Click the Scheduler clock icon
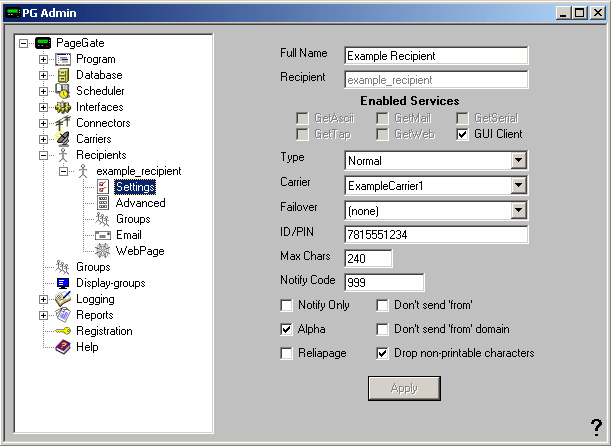The image size is (611, 446). (62, 91)
